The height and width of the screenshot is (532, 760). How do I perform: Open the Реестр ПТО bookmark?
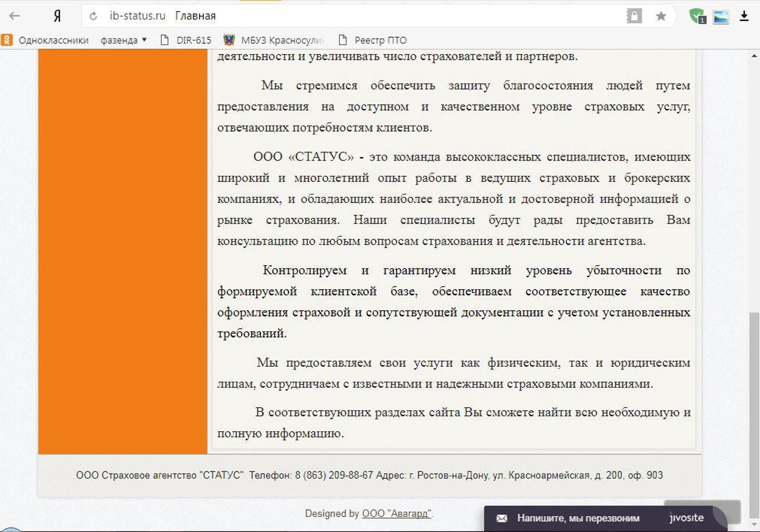[x=373, y=40]
